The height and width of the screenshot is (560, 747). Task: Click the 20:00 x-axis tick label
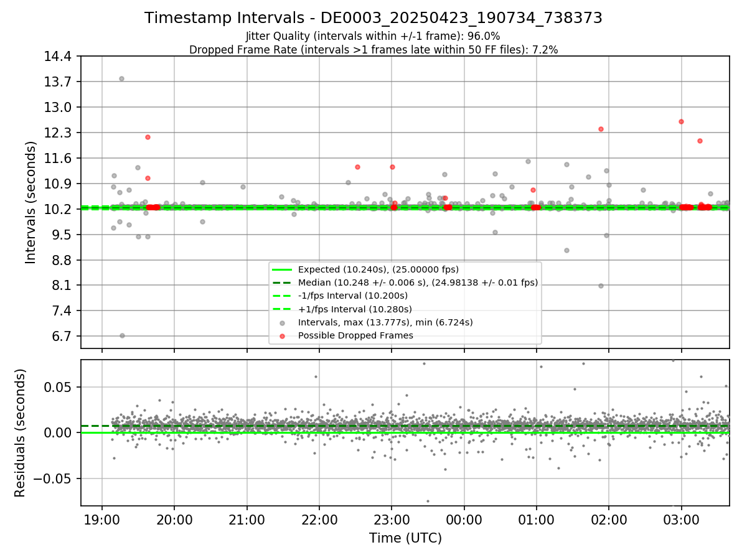[x=174, y=520]
